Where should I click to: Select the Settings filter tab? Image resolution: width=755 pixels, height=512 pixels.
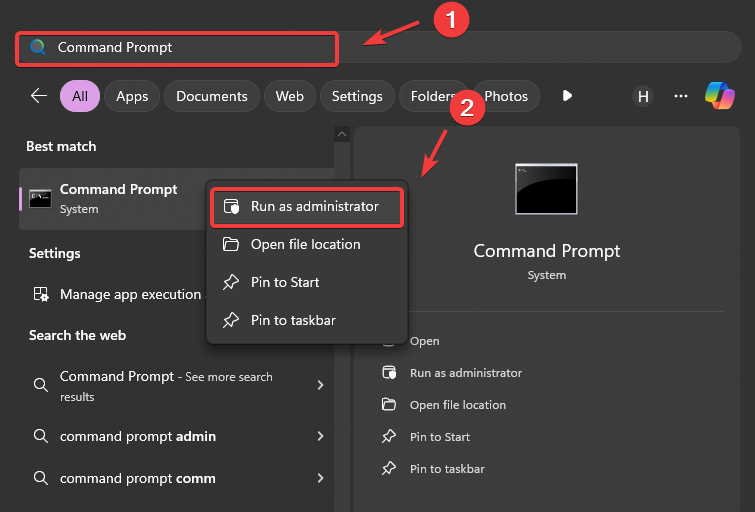click(x=357, y=96)
